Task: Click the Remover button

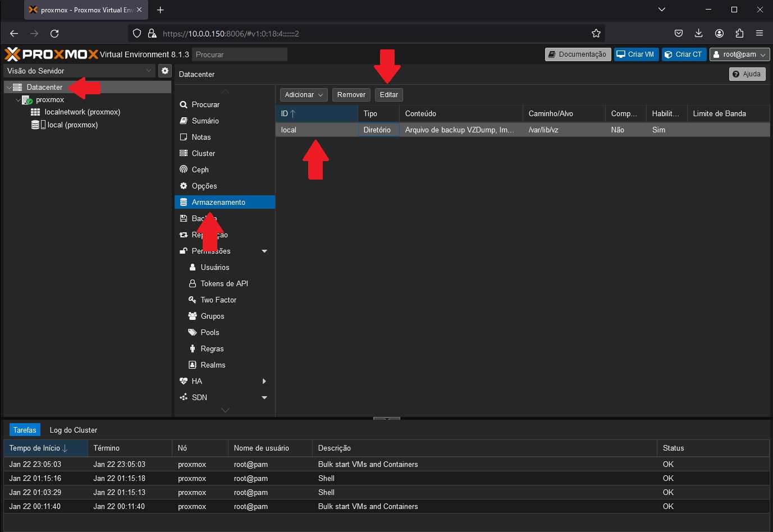Action: [x=351, y=95]
